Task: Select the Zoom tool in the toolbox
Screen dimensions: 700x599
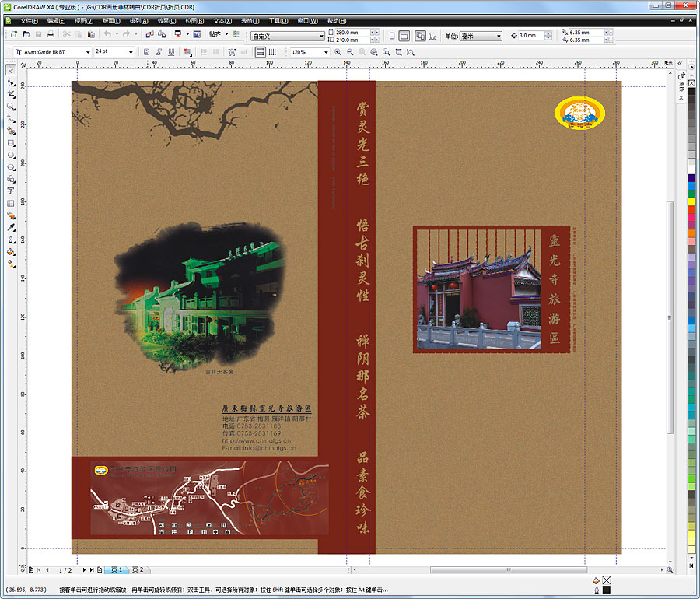Action: point(11,106)
